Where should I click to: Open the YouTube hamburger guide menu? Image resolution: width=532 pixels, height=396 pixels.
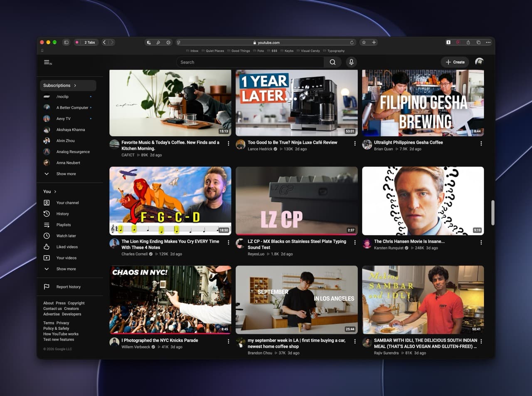pyautogui.click(x=47, y=62)
